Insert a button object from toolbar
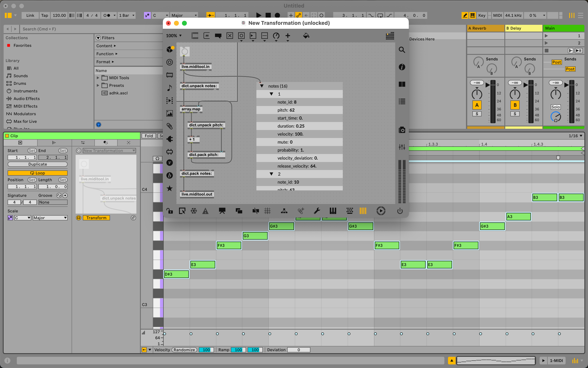This screenshot has height=368, width=588. 241,36
